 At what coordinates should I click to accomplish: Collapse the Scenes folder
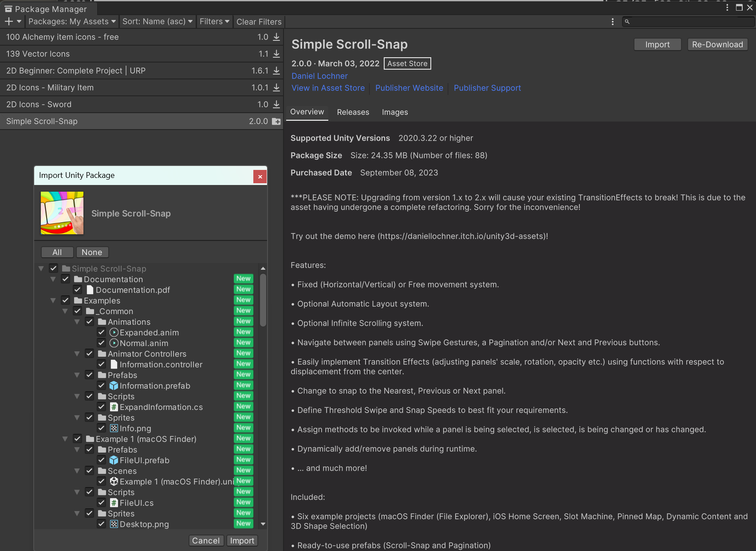[77, 471]
